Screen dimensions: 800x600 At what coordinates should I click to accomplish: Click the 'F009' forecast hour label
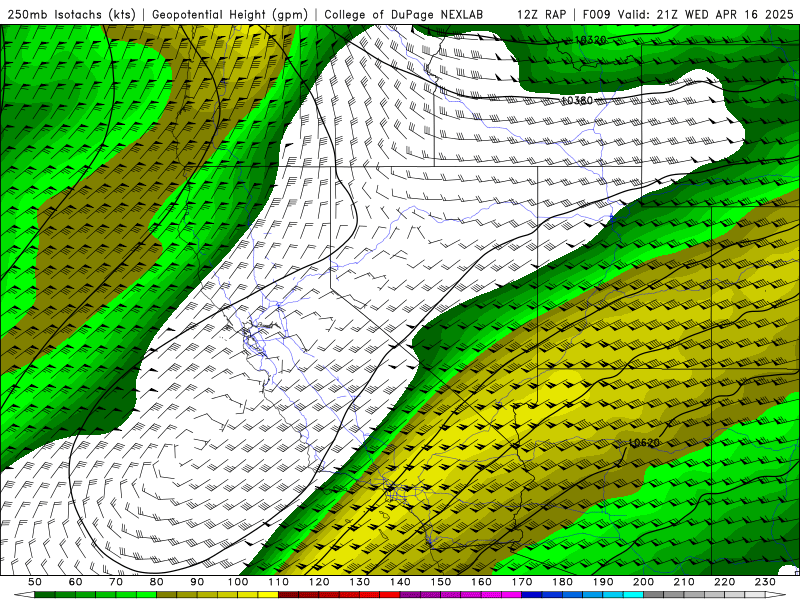point(596,14)
